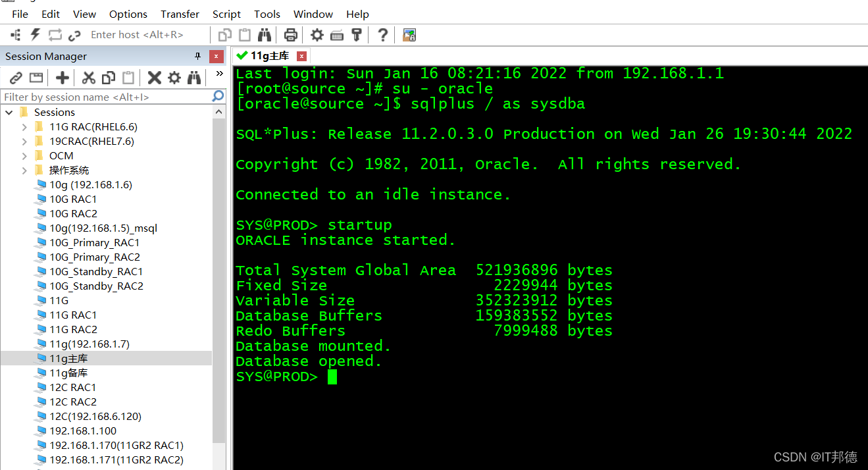
Task: Expand the 操作系统 folder
Action: tap(24, 170)
